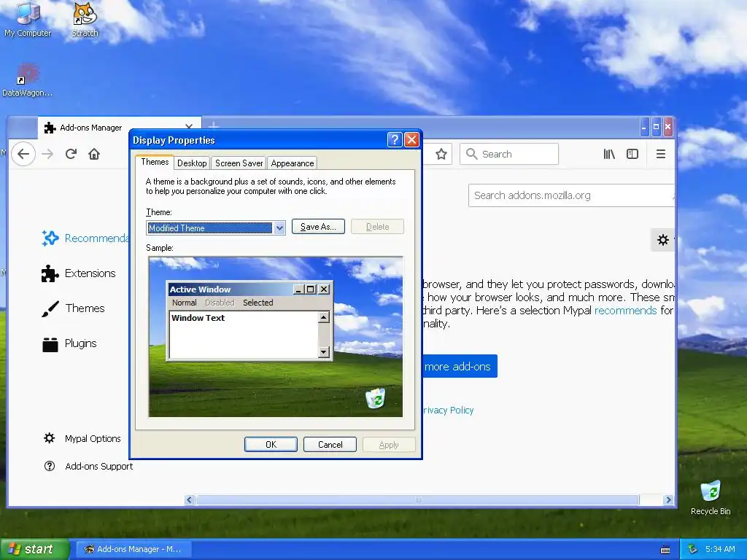Click the browser Search field

click(508, 154)
